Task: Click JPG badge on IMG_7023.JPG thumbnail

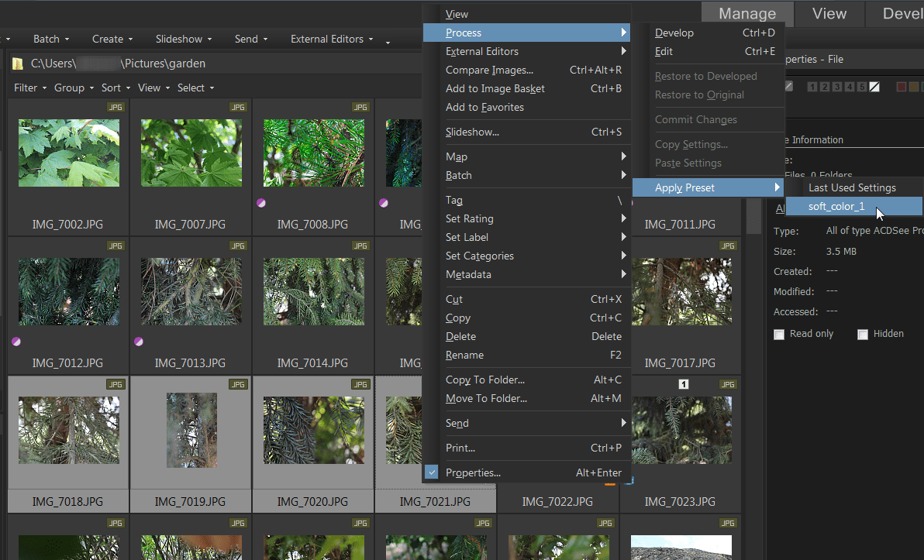Action: (x=728, y=384)
